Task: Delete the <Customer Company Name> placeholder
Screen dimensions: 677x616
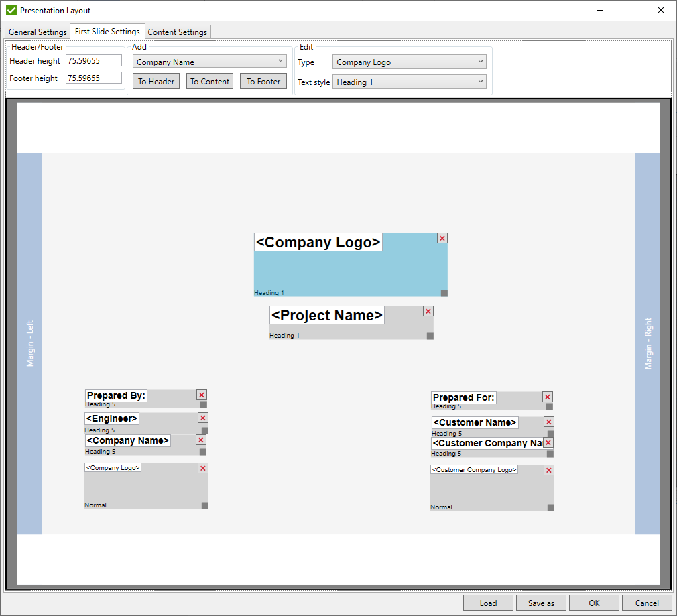Action: pos(548,443)
